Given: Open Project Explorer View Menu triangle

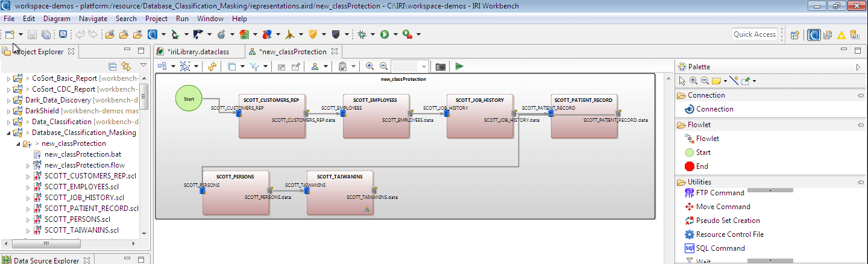Looking at the screenshot, I should coord(143,65).
